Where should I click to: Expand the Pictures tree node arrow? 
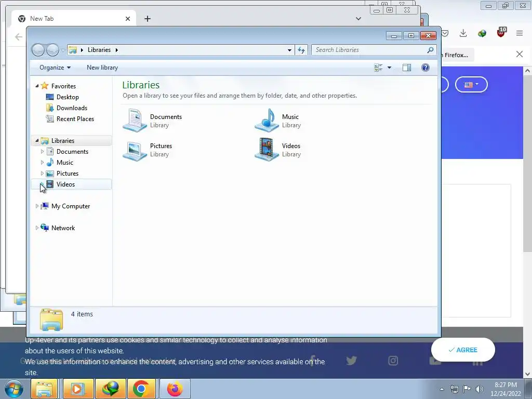42,174
